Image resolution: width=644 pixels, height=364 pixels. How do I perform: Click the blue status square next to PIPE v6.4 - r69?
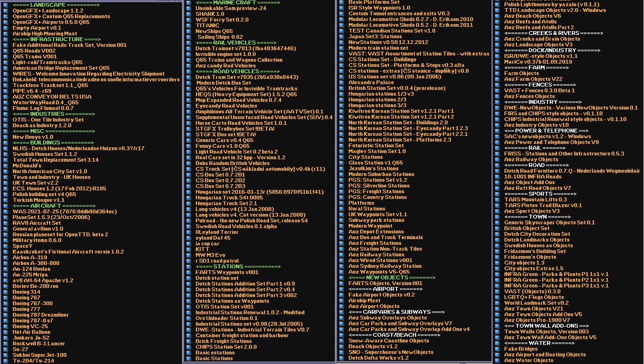click(x=6, y=90)
